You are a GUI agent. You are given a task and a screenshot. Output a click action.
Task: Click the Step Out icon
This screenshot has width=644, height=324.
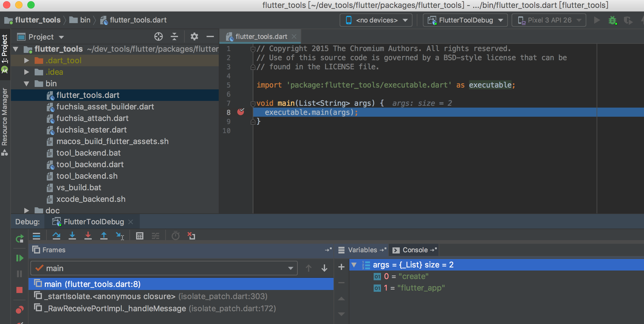click(x=104, y=236)
